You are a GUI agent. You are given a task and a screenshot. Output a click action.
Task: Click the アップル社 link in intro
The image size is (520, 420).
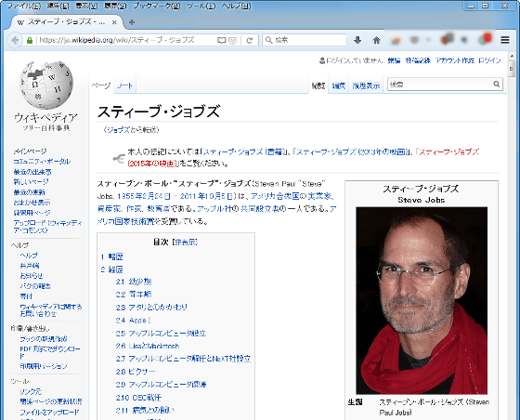tap(214, 209)
